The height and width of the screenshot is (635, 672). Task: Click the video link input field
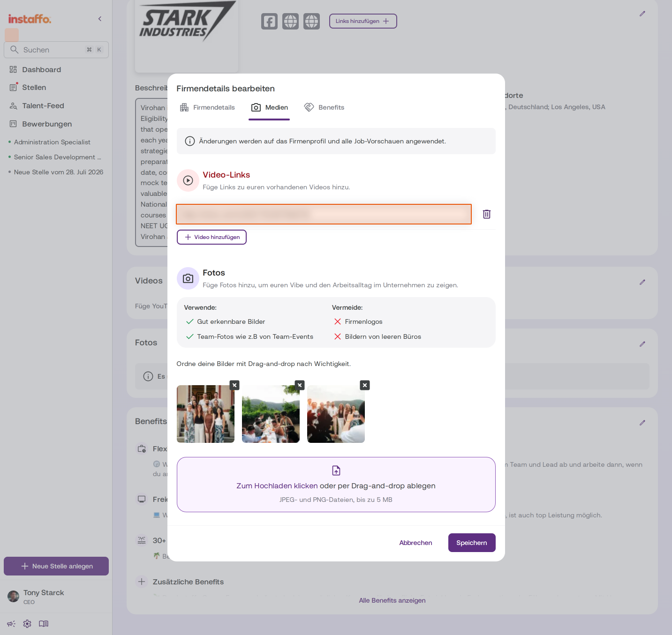[324, 214]
